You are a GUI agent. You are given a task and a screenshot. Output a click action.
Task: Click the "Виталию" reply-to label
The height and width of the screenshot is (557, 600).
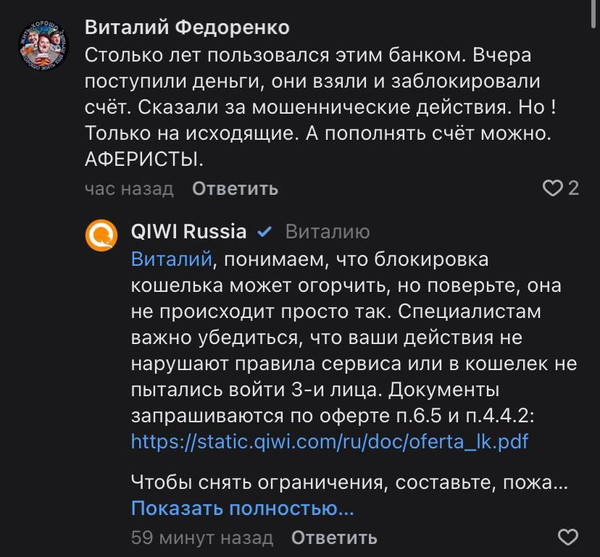pos(328,232)
